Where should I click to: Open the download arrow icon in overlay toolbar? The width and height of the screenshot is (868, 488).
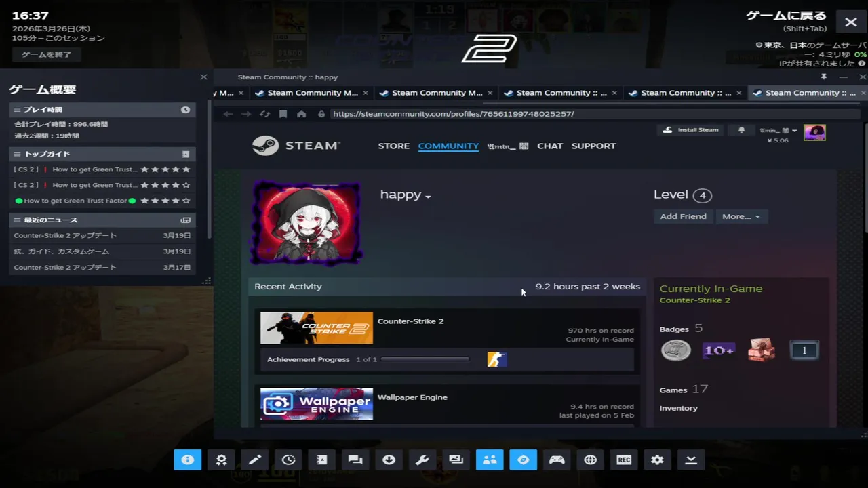(389, 460)
